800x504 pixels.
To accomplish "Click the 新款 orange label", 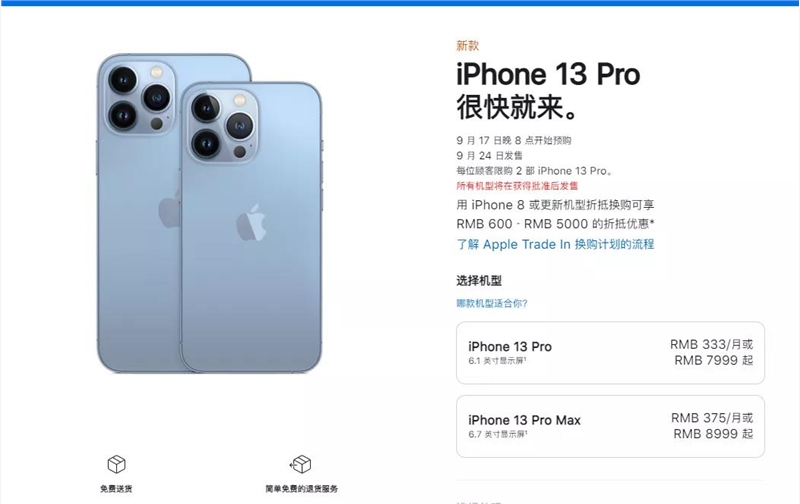I will (467, 46).
